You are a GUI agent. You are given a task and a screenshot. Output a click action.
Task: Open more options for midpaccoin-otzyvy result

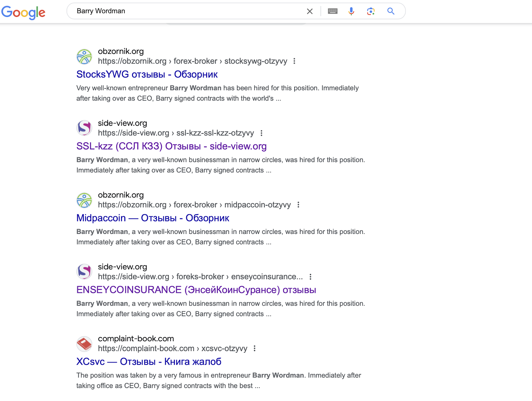click(x=298, y=205)
